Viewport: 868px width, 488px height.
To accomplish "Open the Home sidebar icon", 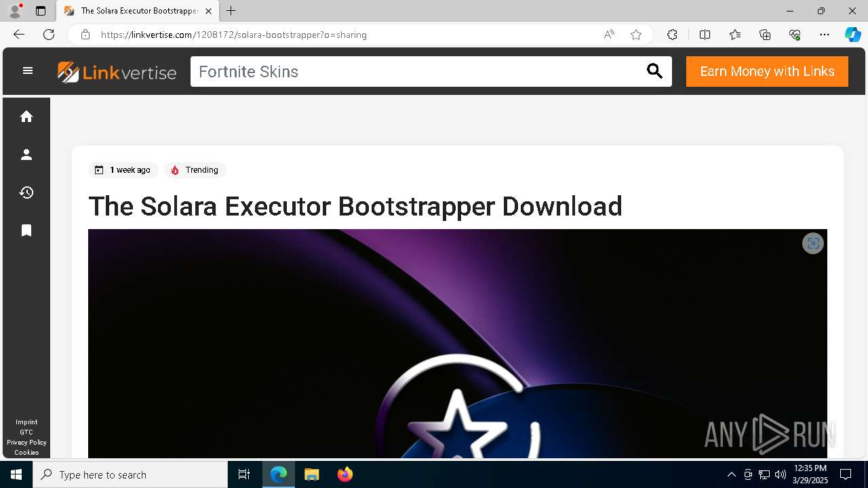I will (x=26, y=117).
